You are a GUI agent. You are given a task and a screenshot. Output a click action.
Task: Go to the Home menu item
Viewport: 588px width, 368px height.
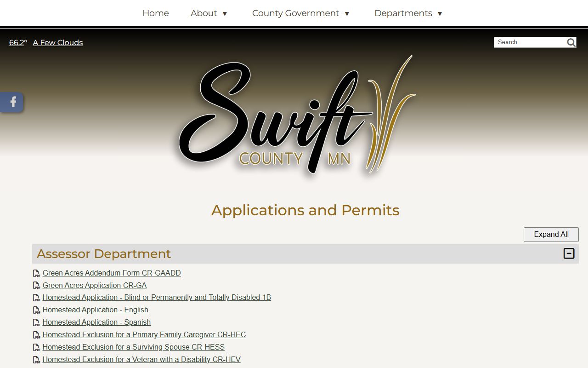156,13
